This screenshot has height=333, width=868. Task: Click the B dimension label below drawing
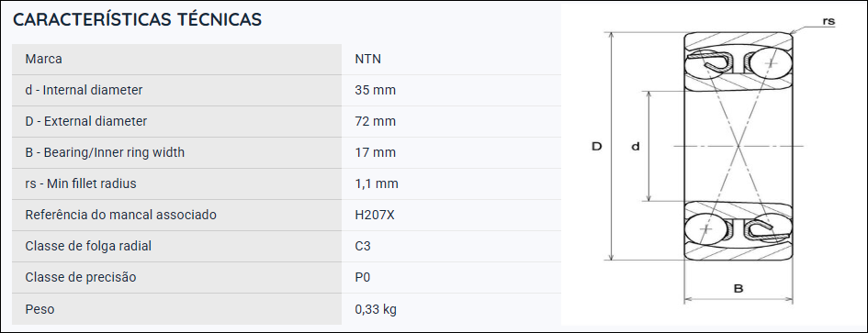pos(738,288)
